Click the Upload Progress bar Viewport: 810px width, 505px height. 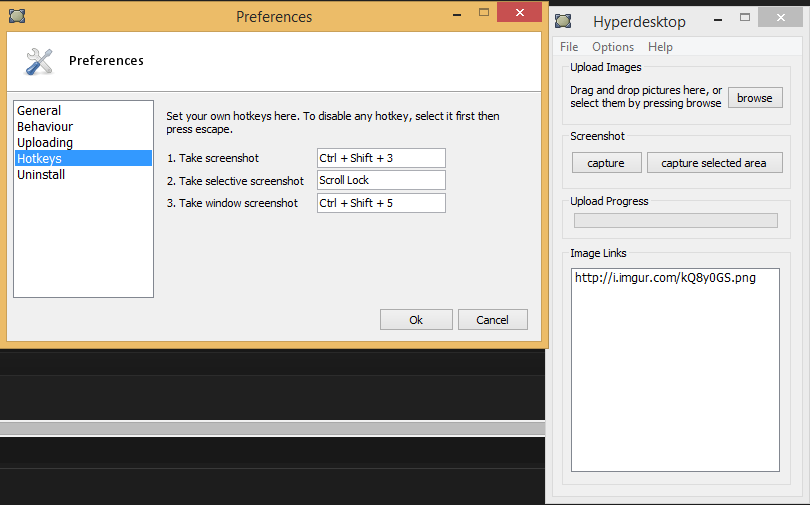676,220
